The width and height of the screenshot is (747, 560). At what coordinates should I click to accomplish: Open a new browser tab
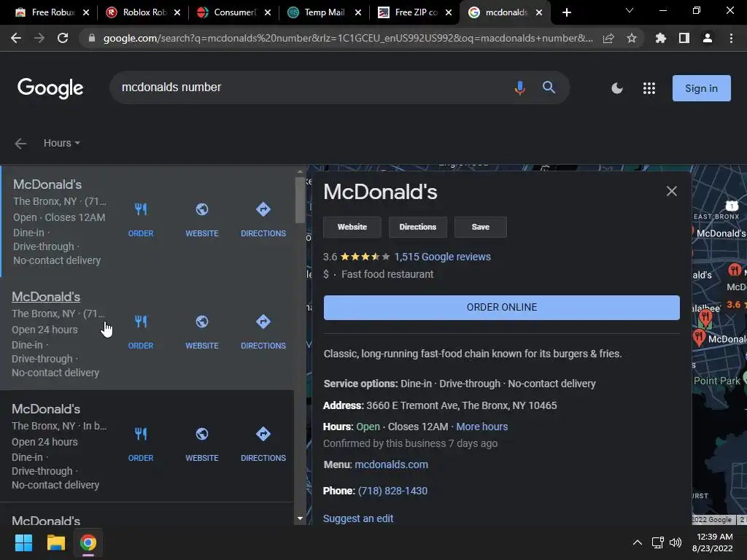click(x=566, y=12)
